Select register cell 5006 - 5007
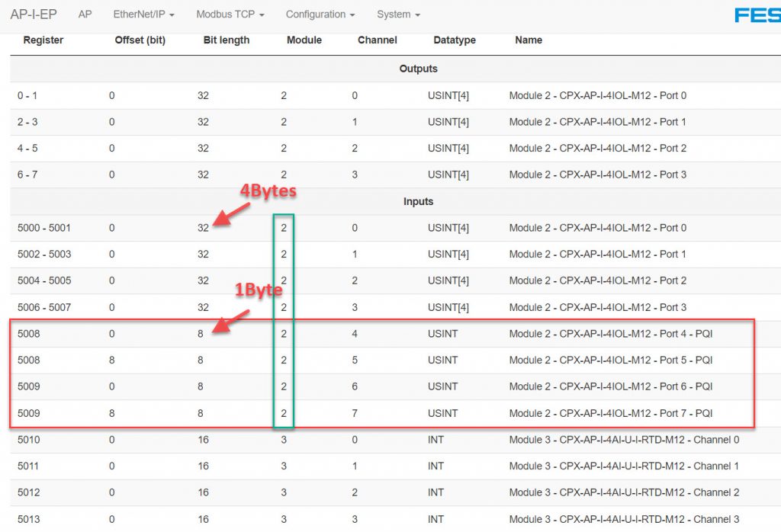The width and height of the screenshot is (781, 532). [44, 308]
